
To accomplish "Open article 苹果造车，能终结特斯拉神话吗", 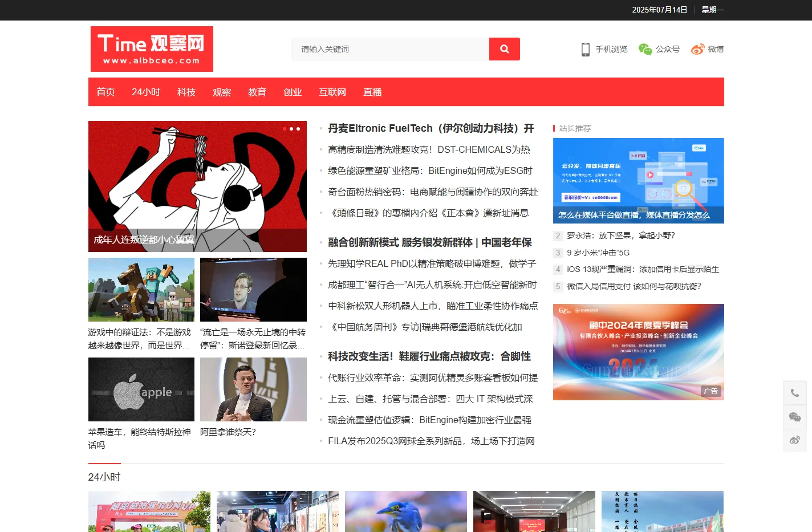I will pyautogui.click(x=140, y=438).
